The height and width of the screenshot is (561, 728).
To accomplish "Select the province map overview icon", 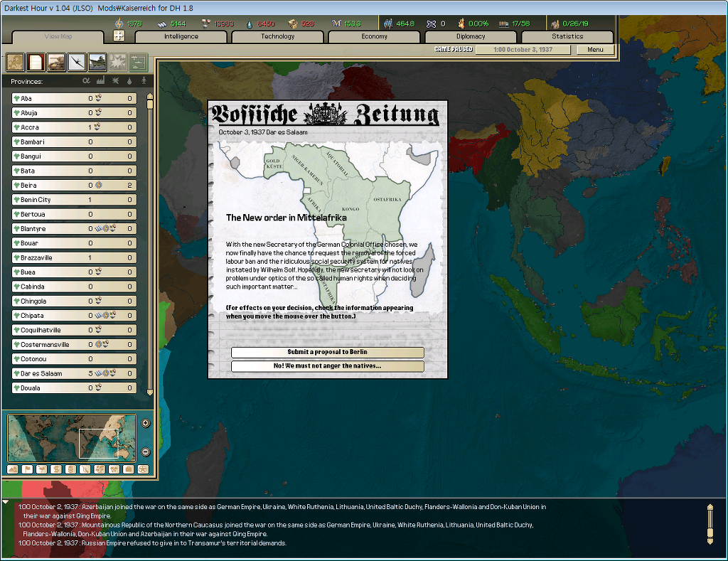I will coord(16,63).
